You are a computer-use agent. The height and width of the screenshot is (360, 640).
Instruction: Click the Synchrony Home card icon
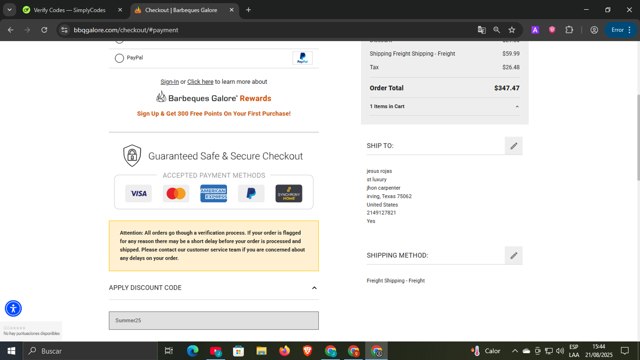(289, 193)
